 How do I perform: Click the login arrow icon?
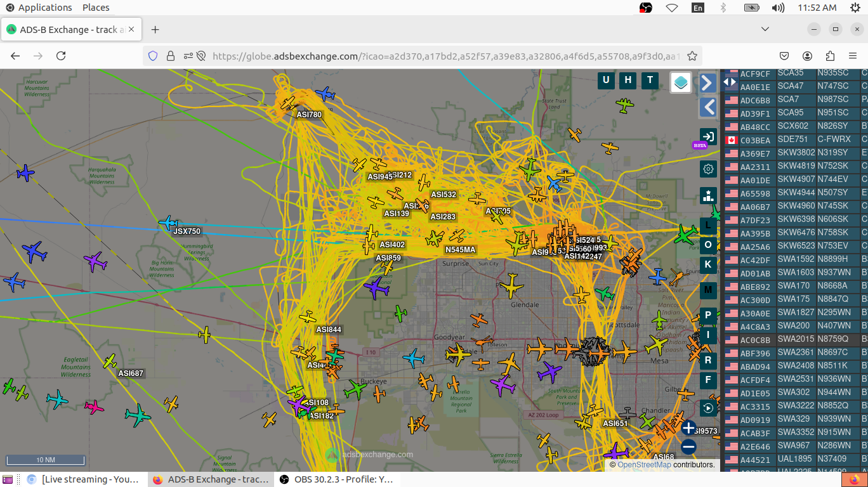coord(708,136)
